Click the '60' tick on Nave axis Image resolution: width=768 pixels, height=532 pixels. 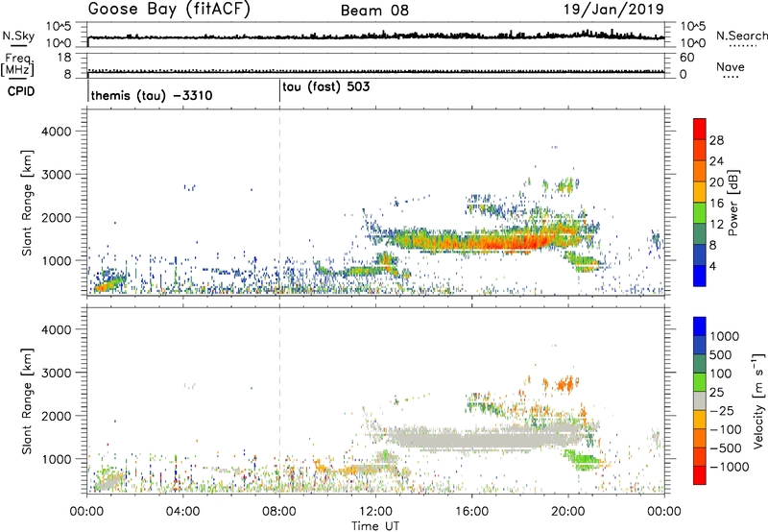click(x=687, y=58)
